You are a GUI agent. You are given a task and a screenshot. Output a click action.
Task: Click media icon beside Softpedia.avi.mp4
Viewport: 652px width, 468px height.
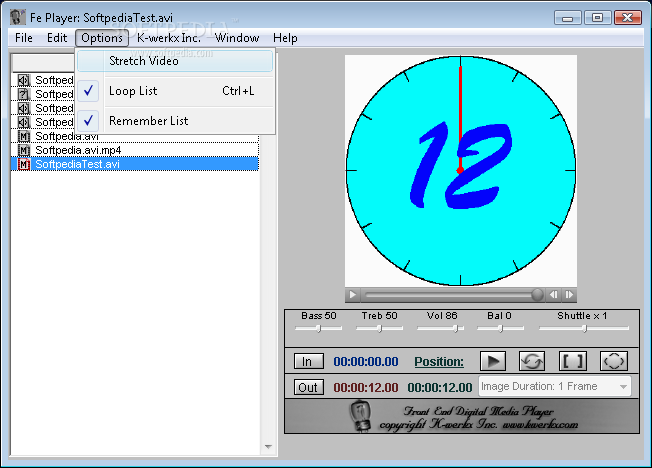pos(24,150)
